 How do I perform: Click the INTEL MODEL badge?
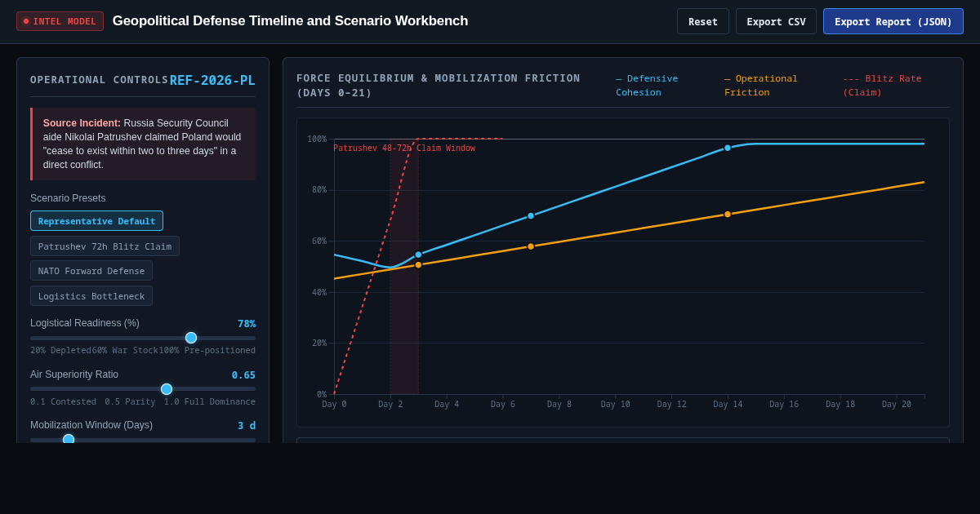click(x=60, y=21)
